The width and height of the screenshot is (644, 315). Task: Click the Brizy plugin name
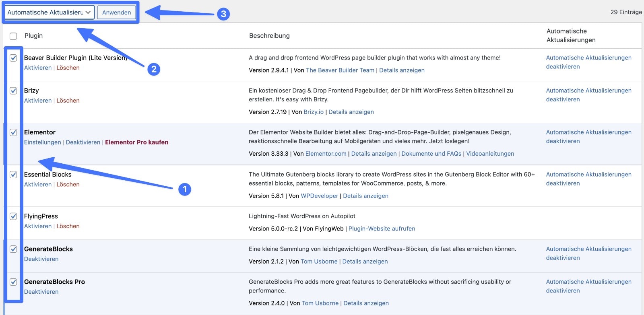(31, 91)
